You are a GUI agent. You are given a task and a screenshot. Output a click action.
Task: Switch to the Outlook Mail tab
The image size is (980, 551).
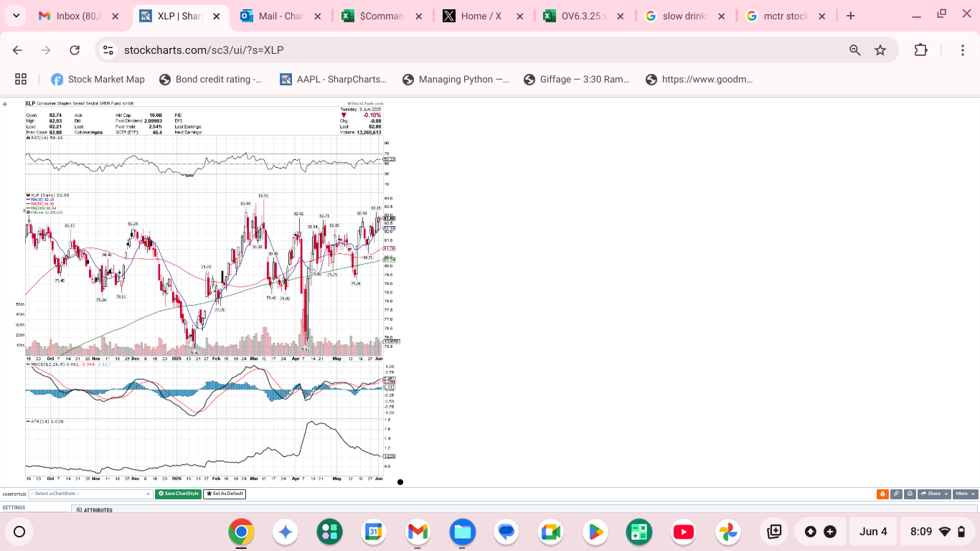coord(280,16)
